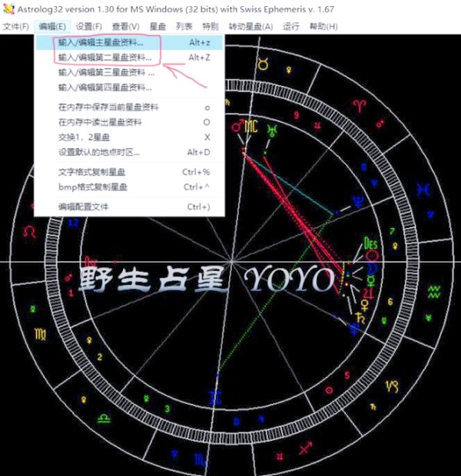Click the green Libra sign glyph
Image resolution: width=461 pixels, height=476 pixels.
click(104, 418)
